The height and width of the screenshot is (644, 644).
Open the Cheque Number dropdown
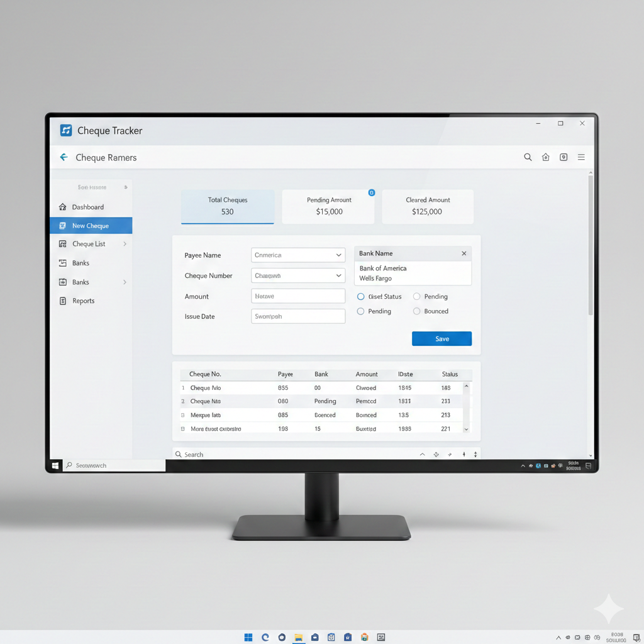click(x=298, y=275)
